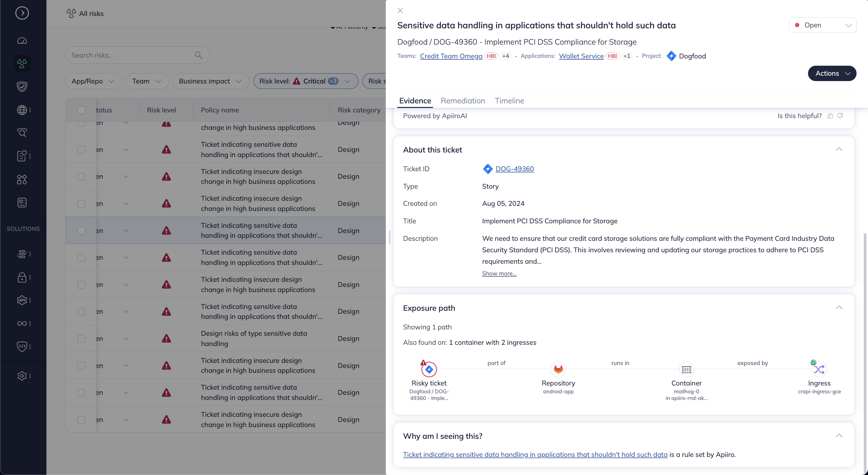Open the Timeline tab
Screen dimensions: 868x475
tap(509, 101)
